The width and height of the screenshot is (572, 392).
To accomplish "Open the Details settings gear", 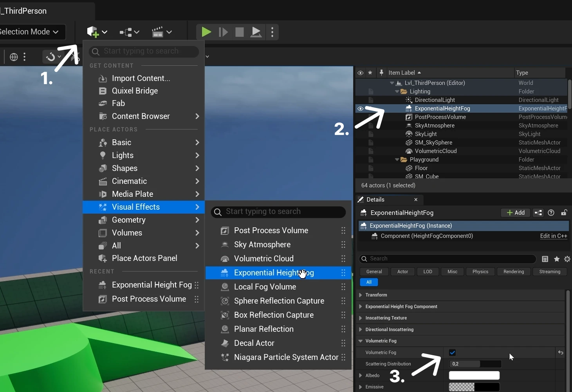I will click(x=567, y=259).
